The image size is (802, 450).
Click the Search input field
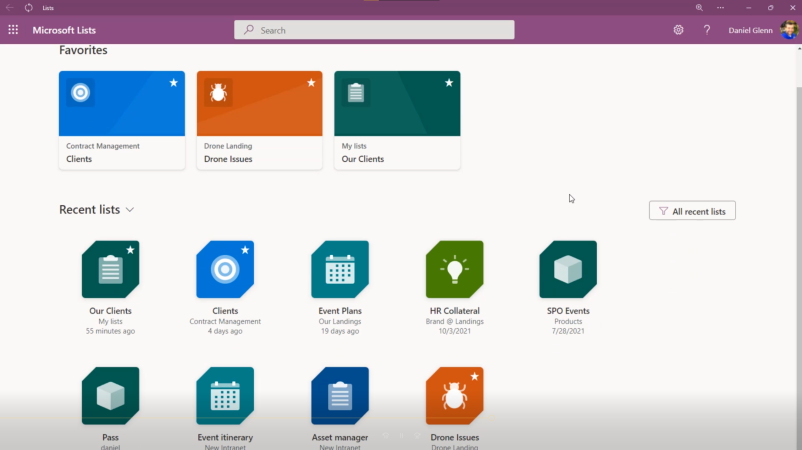374,30
